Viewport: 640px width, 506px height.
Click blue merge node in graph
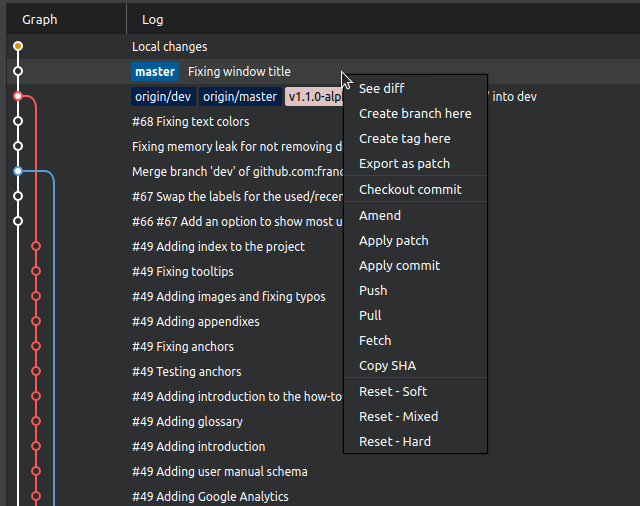coord(18,171)
